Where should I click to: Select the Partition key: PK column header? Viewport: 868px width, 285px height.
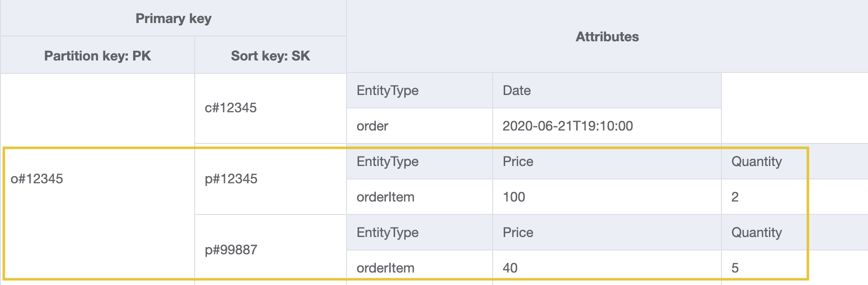(x=98, y=56)
